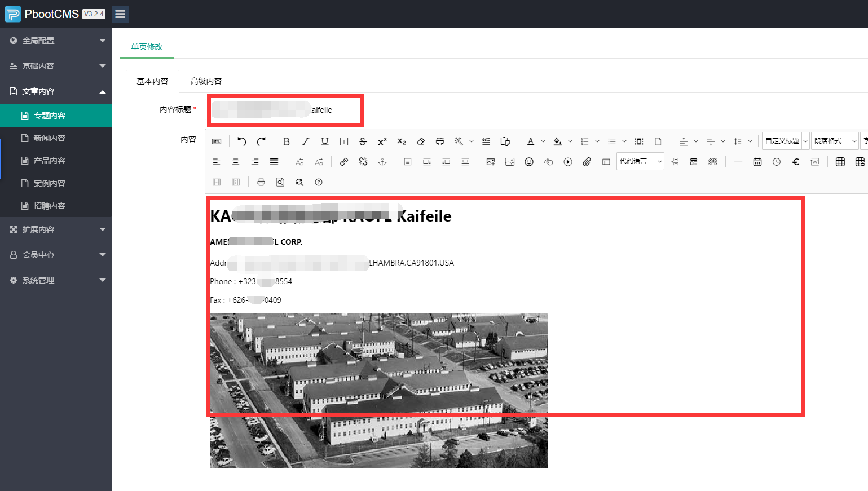Viewport: 868px width, 491px height.
Task: Insert a special character (euro icon)
Action: pos(796,162)
